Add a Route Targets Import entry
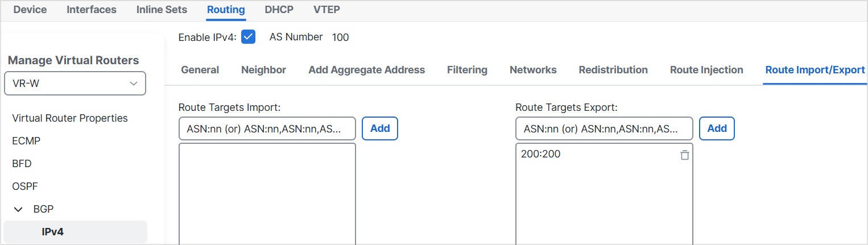The height and width of the screenshot is (245, 868). (x=379, y=128)
